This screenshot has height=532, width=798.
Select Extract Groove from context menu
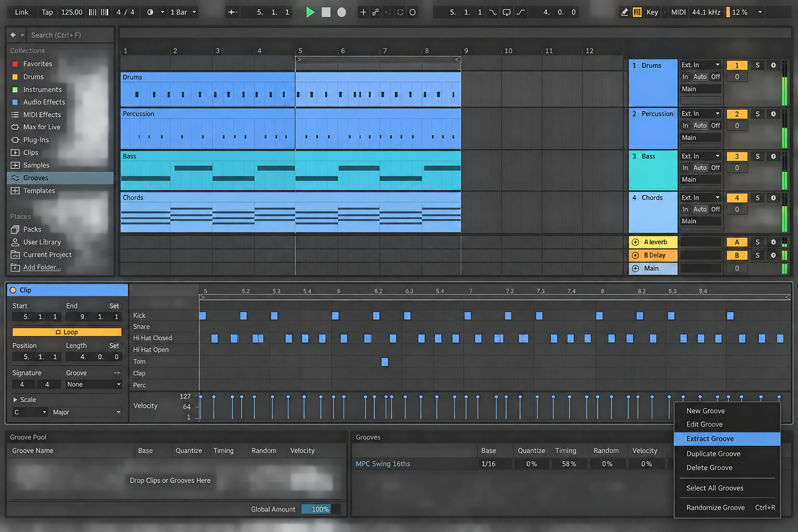727,438
